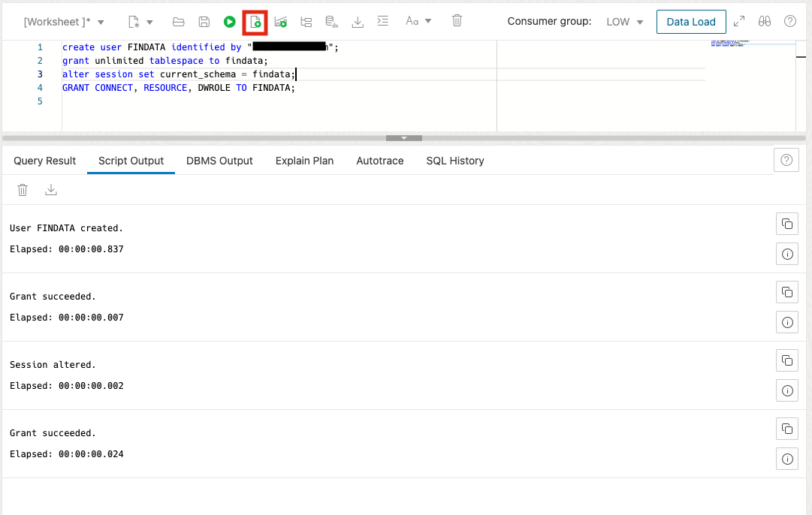Switch to the Query Result tab
The image size is (812, 515).
pos(44,161)
